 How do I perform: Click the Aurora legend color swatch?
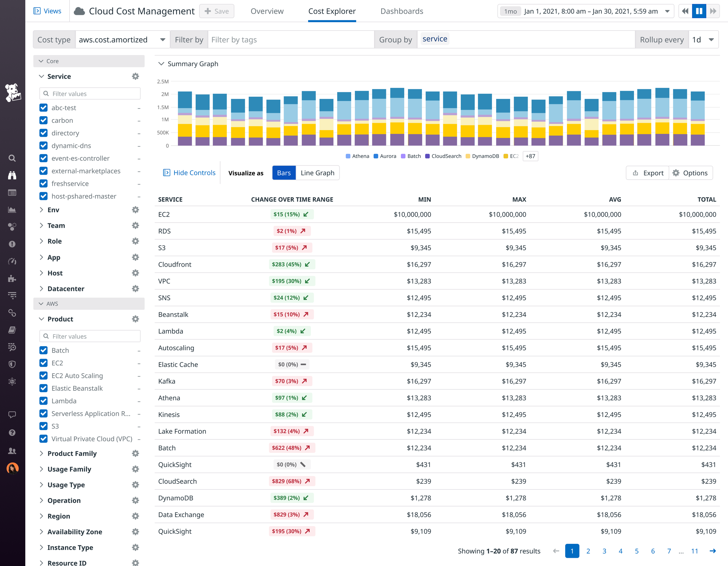376,156
